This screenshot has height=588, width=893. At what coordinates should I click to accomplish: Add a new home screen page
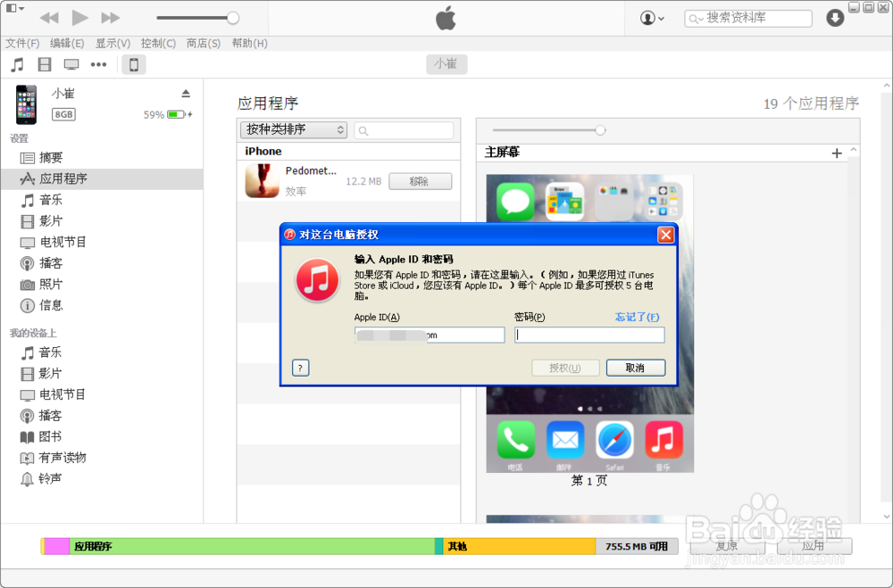pyautogui.click(x=837, y=153)
